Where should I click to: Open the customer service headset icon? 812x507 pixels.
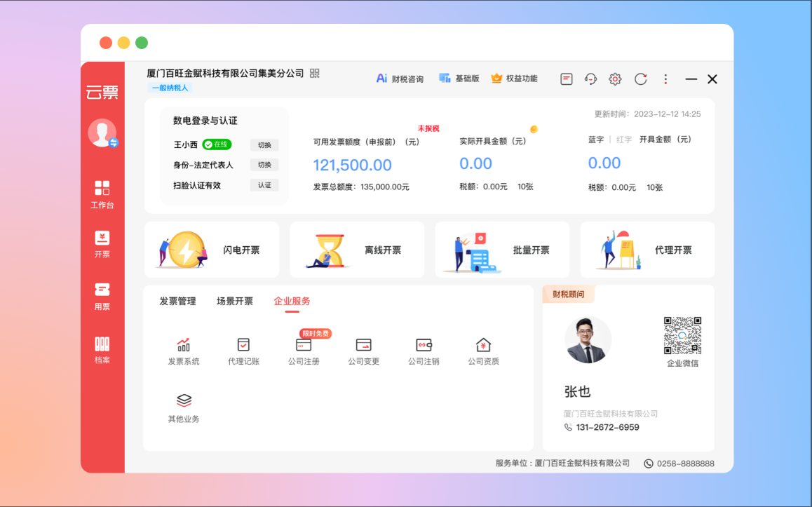(x=590, y=79)
